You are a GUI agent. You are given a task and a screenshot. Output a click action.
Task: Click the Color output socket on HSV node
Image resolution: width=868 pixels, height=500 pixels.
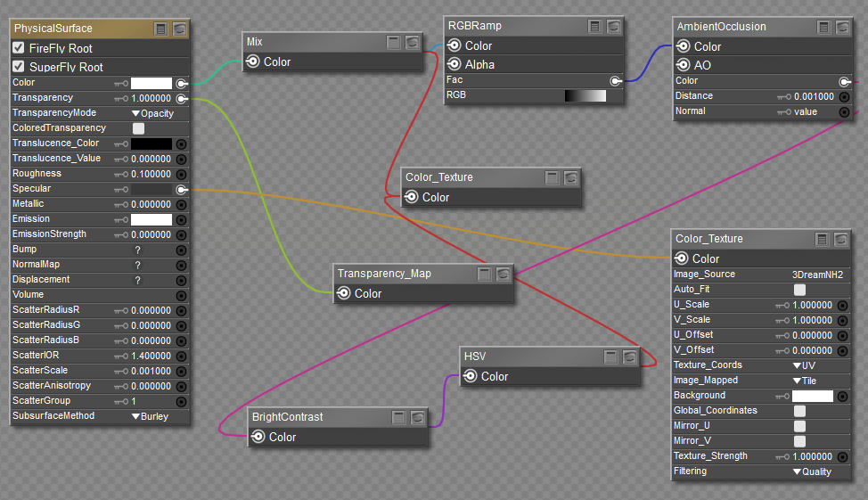click(471, 376)
